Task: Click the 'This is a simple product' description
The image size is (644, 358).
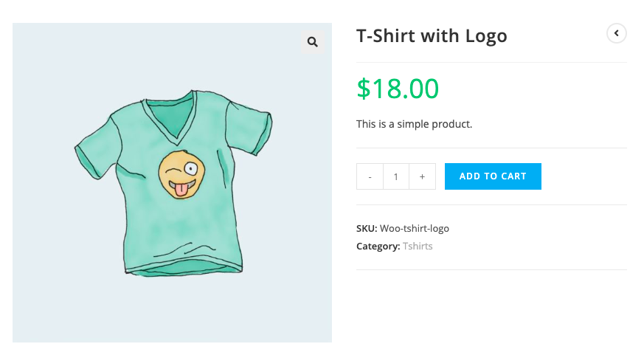Action: click(414, 124)
